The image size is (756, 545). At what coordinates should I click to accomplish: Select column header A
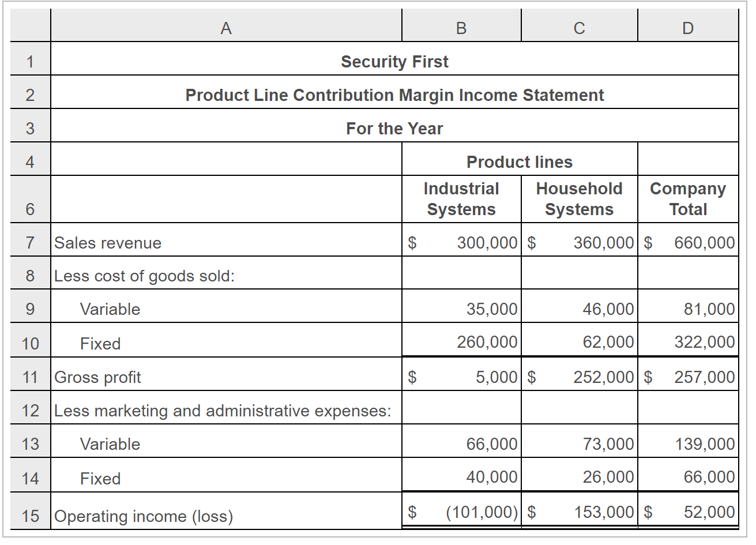pos(226,25)
